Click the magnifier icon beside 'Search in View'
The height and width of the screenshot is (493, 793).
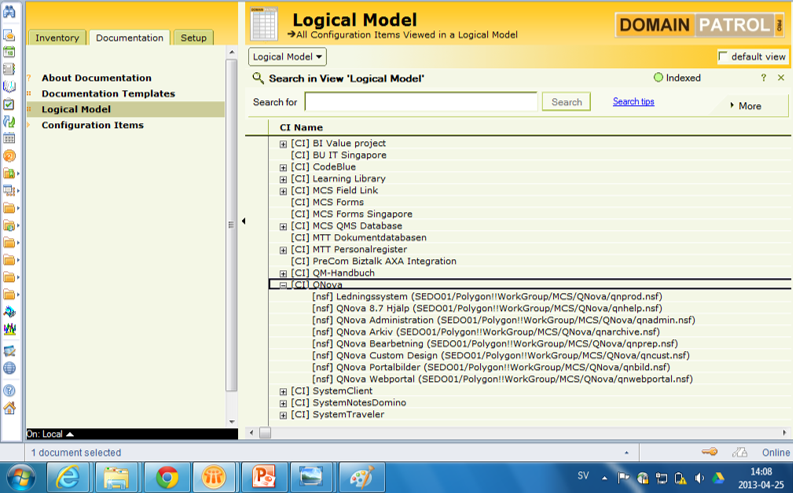tap(258, 78)
